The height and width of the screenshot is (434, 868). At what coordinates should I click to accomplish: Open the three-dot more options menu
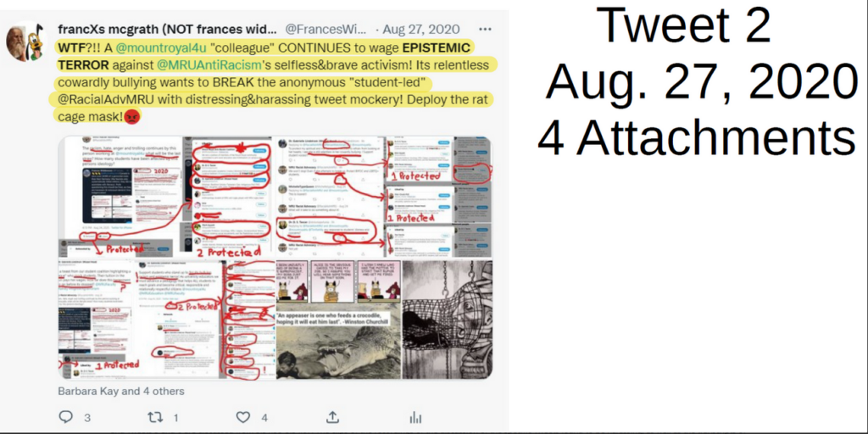tap(485, 29)
